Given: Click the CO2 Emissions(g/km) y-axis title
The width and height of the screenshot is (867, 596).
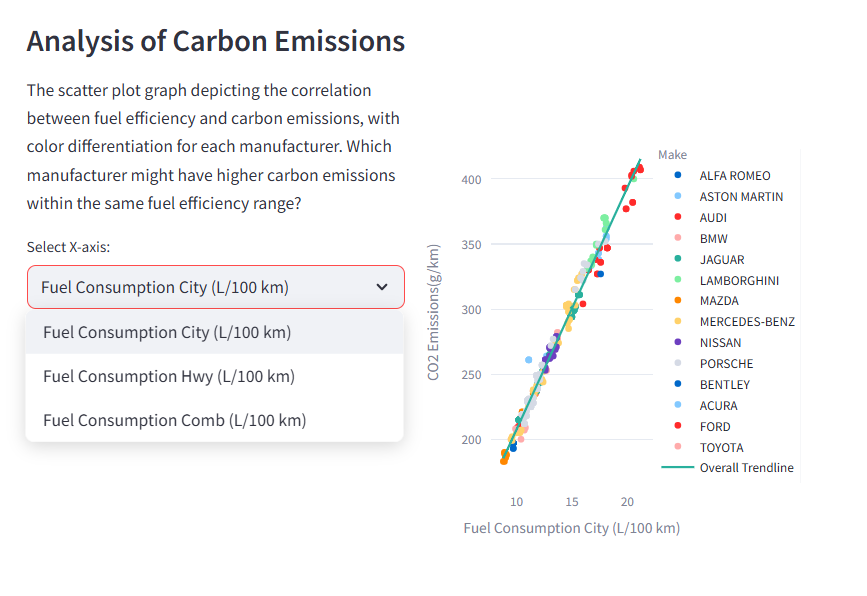Looking at the screenshot, I should click(433, 312).
